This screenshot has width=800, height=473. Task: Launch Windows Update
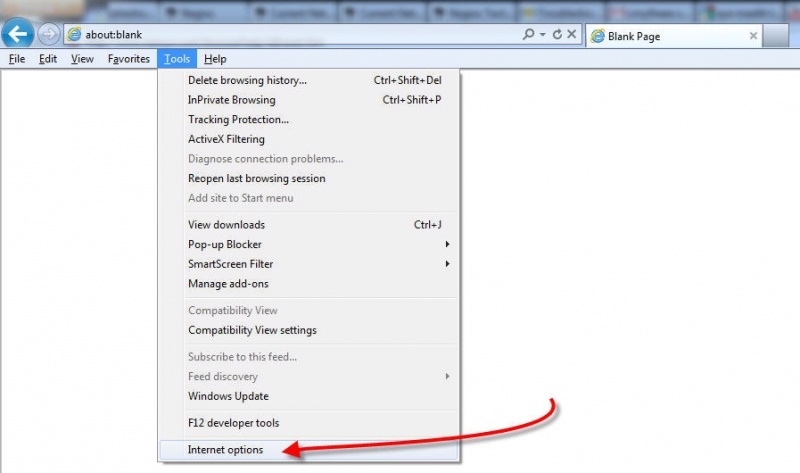pyautogui.click(x=308, y=396)
